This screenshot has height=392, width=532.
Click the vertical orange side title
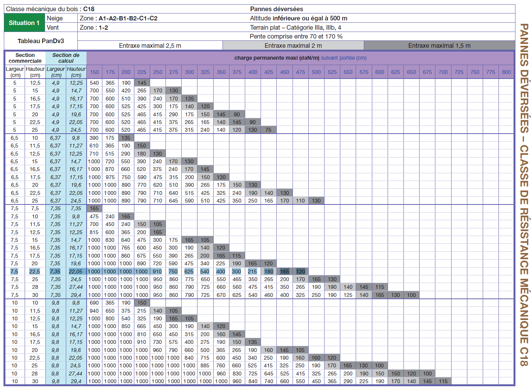coord(524,194)
